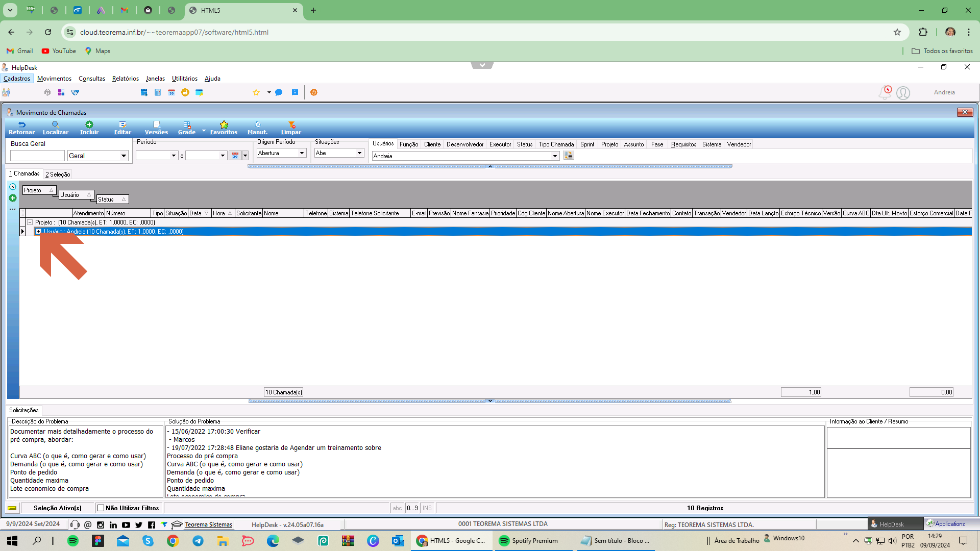Expand the Usuário Andreia group row
The image size is (980, 551).
pyautogui.click(x=38, y=232)
